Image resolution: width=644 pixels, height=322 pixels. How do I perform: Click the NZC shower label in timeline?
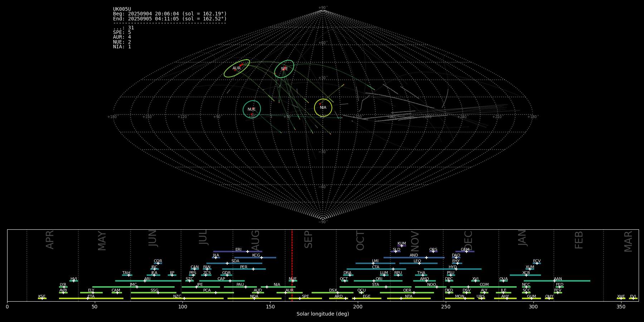(177, 297)
